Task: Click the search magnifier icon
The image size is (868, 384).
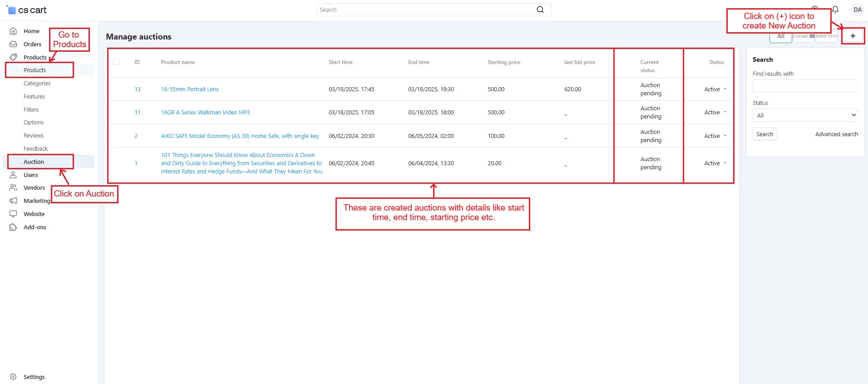Action: 540,10
